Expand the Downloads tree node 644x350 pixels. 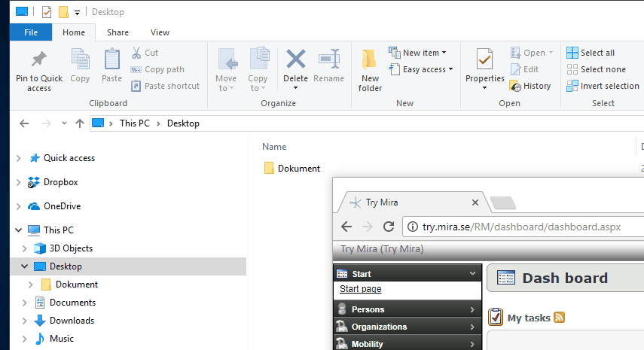click(x=25, y=321)
